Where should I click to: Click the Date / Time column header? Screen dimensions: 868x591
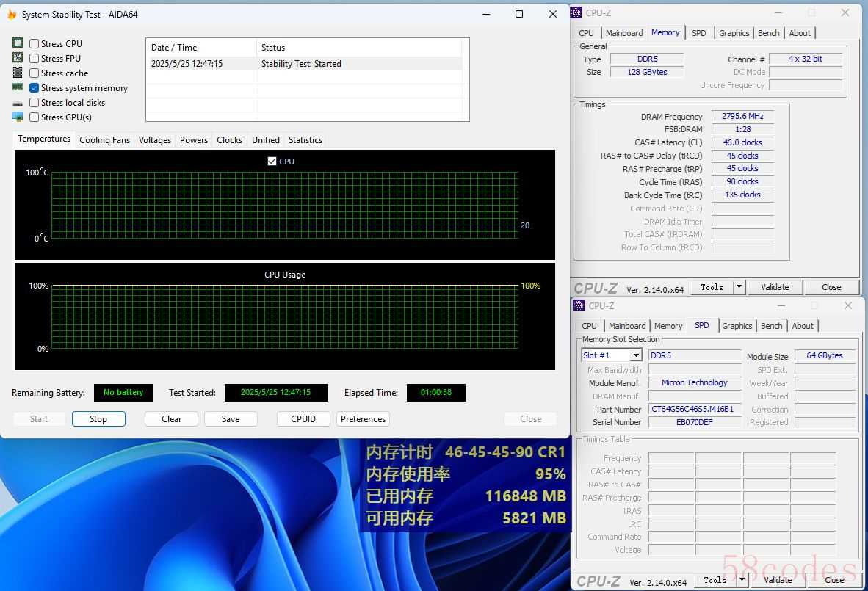(201, 48)
